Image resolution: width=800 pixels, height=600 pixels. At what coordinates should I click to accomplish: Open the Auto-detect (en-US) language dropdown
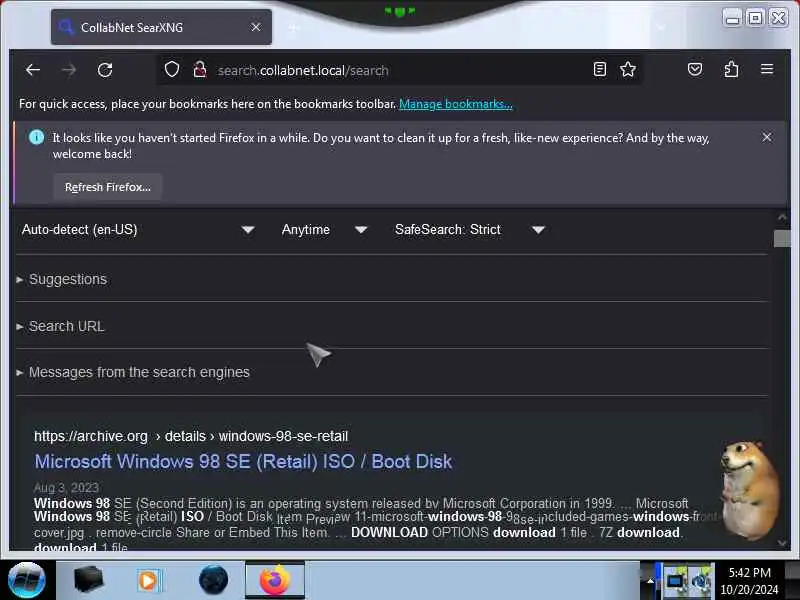coord(138,230)
